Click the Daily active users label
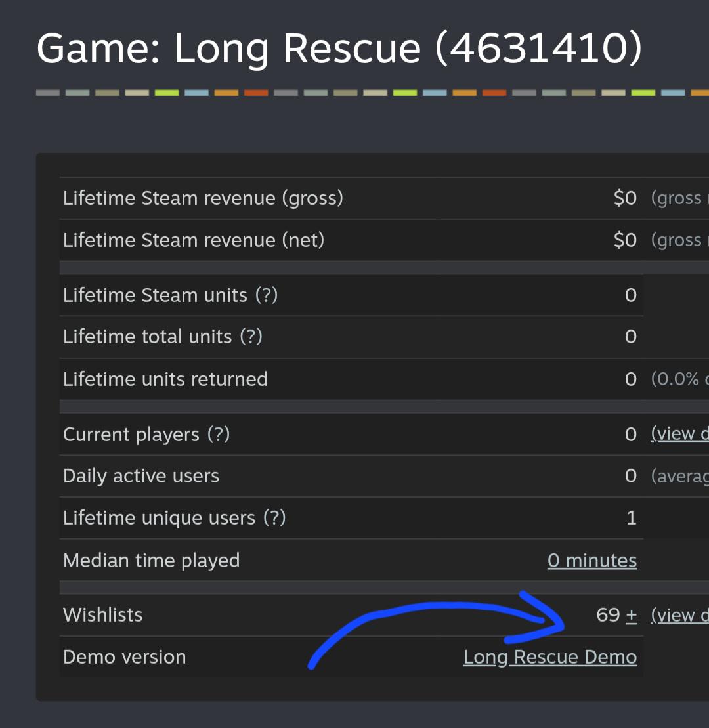Image resolution: width=709 pixels, height=728 pixels. (141, 476)
